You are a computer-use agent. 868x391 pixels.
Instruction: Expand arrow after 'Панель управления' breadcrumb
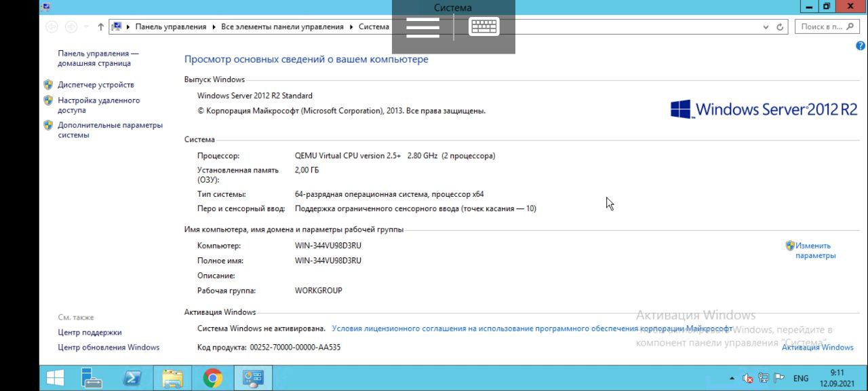[x=214, y=27]
